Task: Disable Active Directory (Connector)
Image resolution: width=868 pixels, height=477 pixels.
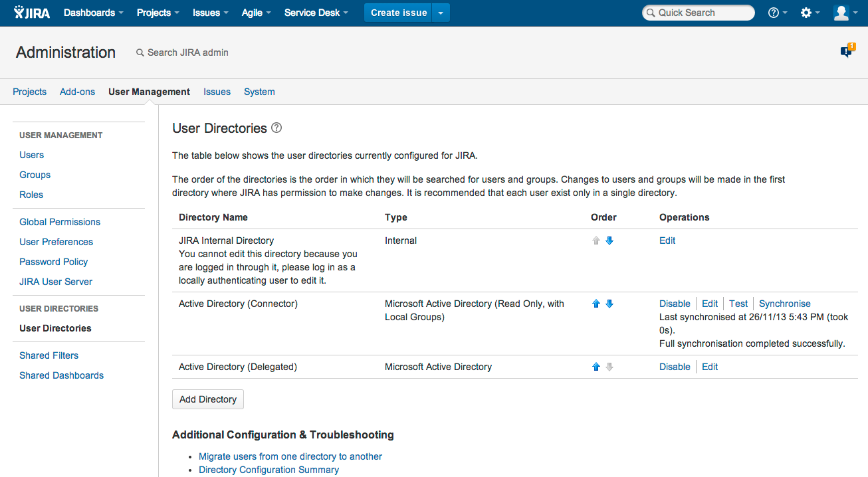Action: pyautogui.click(x=675, y=304)
